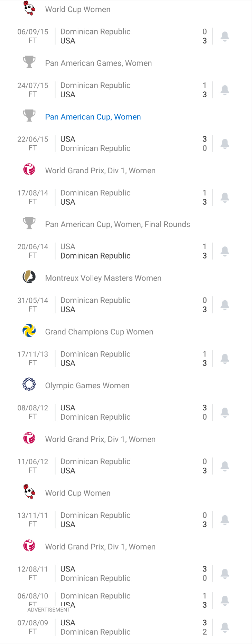Click World Grand Prix logo above 17/08/14 match
This screenshot has height=644, width=252.
29,169
